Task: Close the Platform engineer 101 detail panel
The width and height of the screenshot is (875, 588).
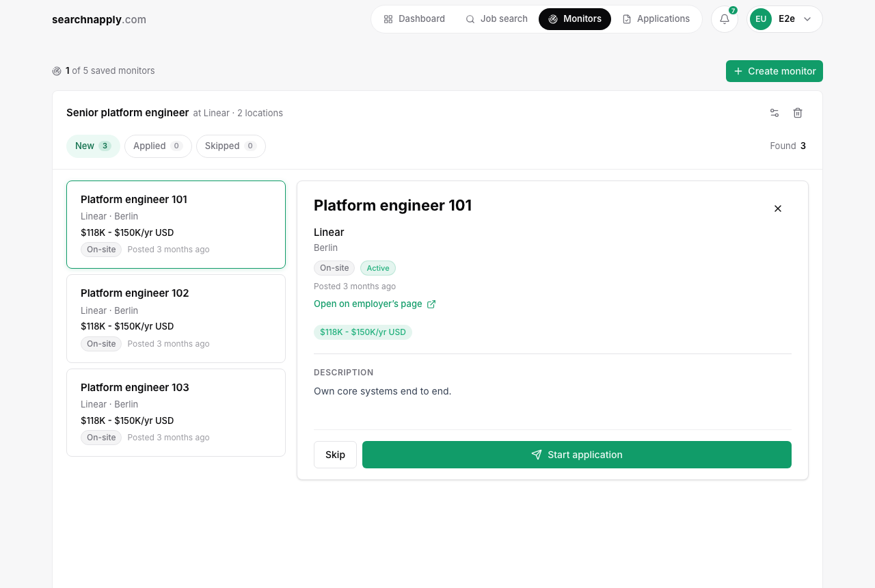Action: pyautogui.click(x=778, y=209)
